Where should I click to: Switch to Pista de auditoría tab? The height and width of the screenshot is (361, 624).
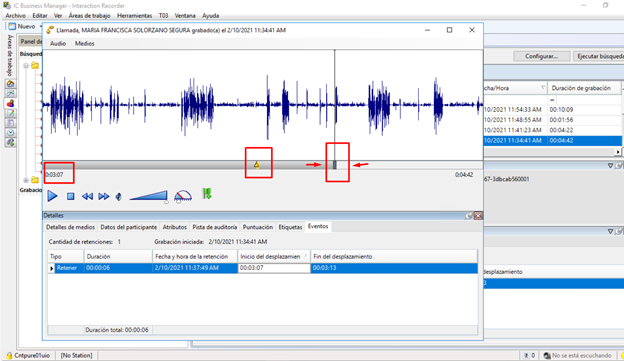tap(215, 227)
